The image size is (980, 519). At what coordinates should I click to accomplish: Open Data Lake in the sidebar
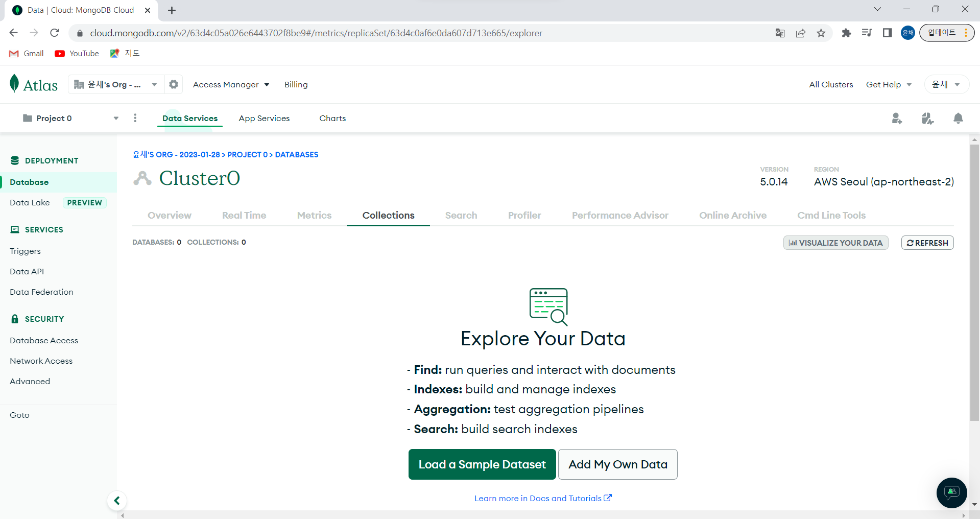click(x=30, y=203)
